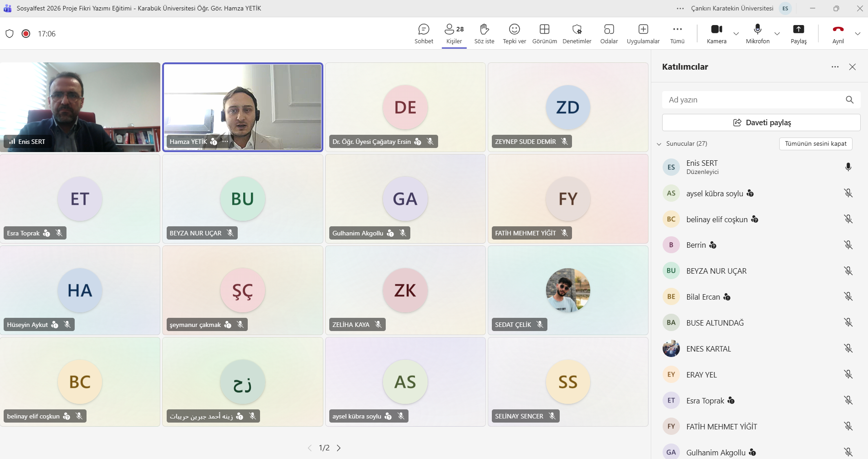This screenshot has width=868, height=459.
Task: Raise hand with Söz iste
Action: click(x=484, y=34)
